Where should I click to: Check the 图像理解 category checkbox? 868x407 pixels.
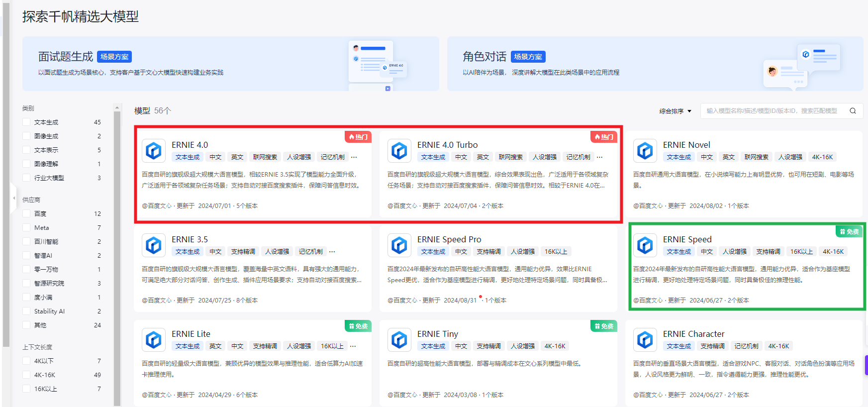pos(26,164)
